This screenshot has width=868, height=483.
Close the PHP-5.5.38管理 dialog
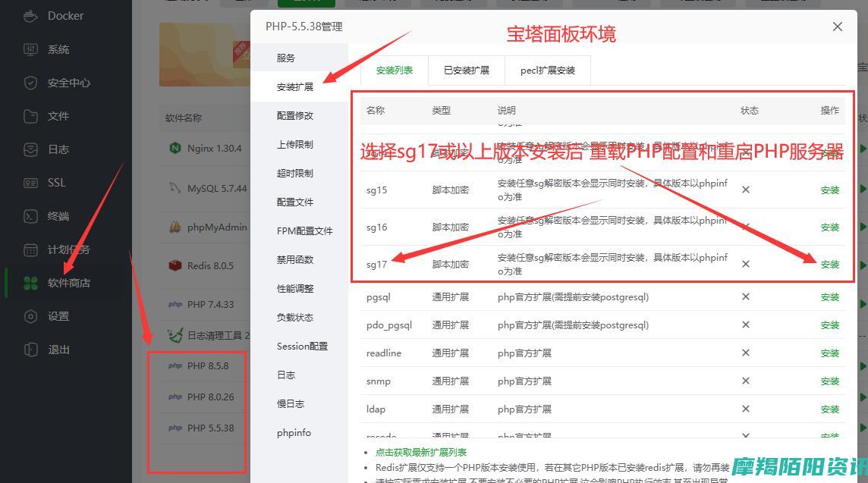(838, 27)
